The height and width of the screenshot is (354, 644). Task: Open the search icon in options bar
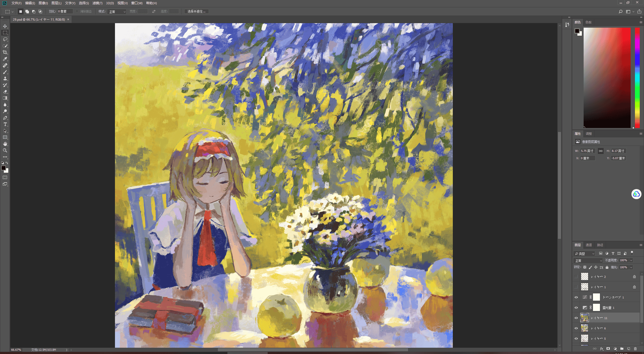click(620, 12)
